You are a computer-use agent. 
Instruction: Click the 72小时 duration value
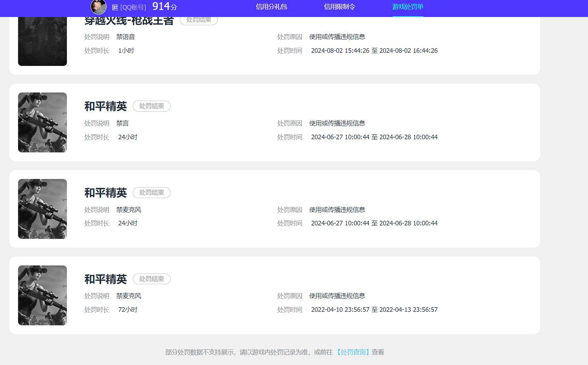point(128,310)
